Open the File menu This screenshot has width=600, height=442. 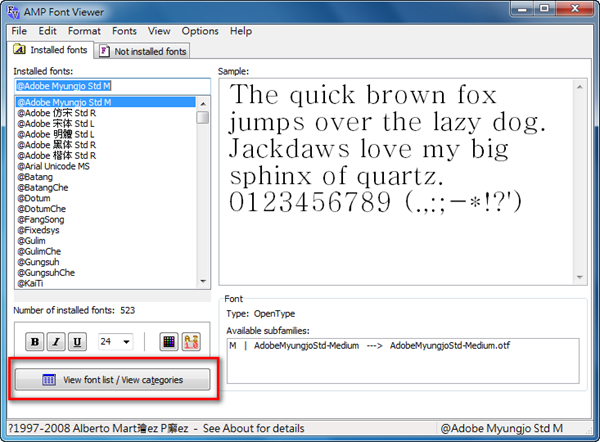coord(19,31)
